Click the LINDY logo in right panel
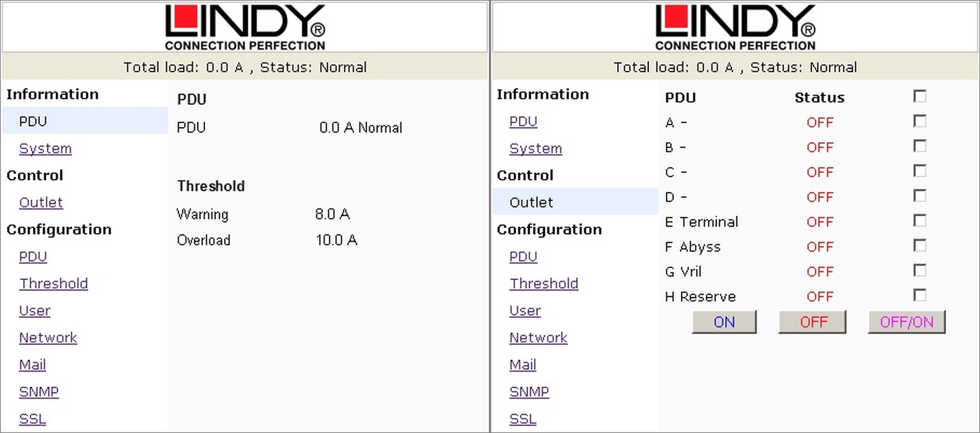The width and height of the screenshot is (980, 433). [x=735, y=27]
